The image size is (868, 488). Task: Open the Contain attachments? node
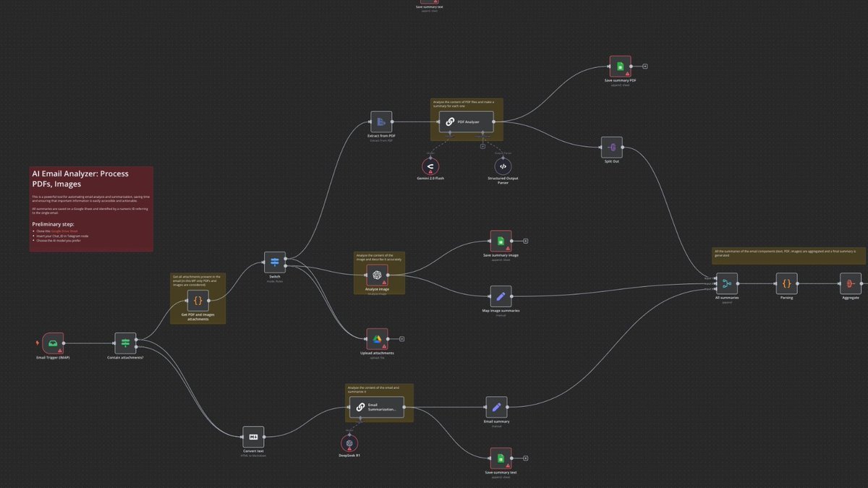pyautogui.click(x=125, y=343)
